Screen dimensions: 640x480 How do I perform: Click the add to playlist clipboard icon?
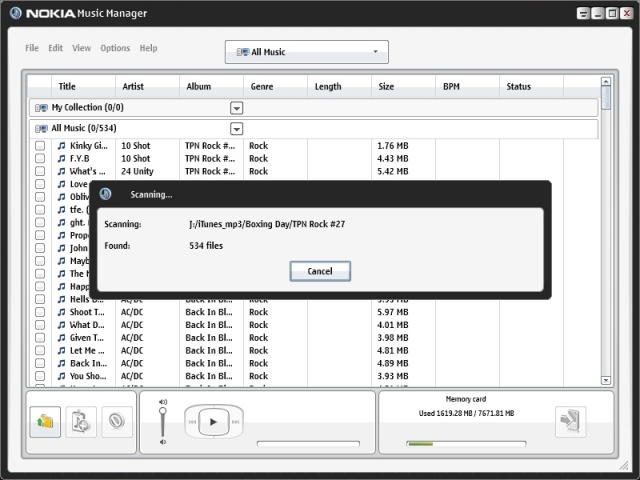pyautogui.click(x=81, y=422)
